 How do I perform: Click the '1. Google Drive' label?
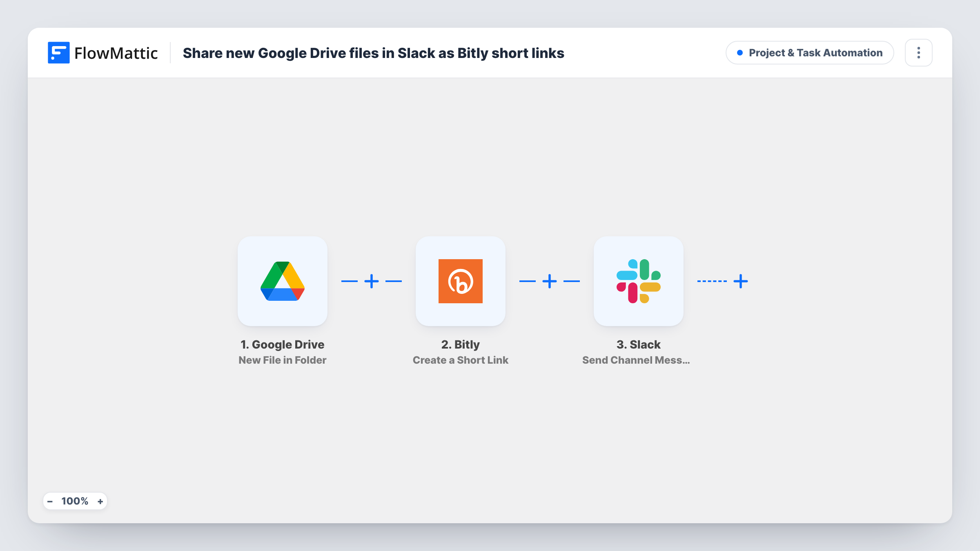click(x=282, y=344)
